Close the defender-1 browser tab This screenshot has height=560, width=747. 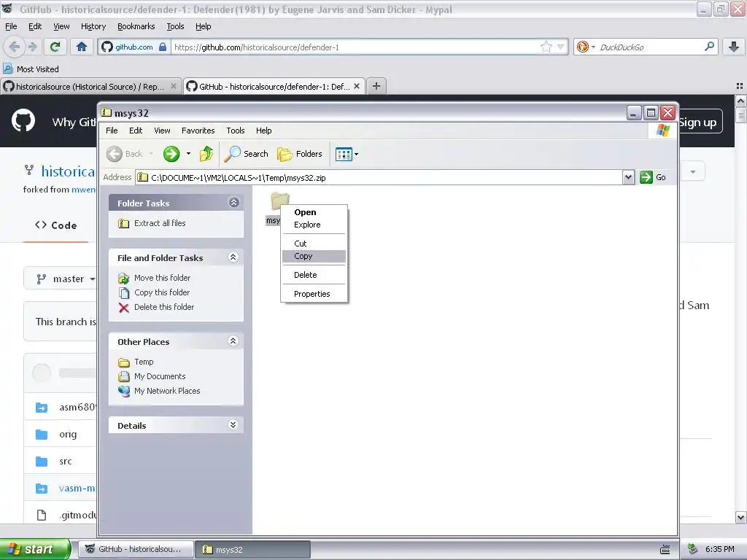coord(356,86)
